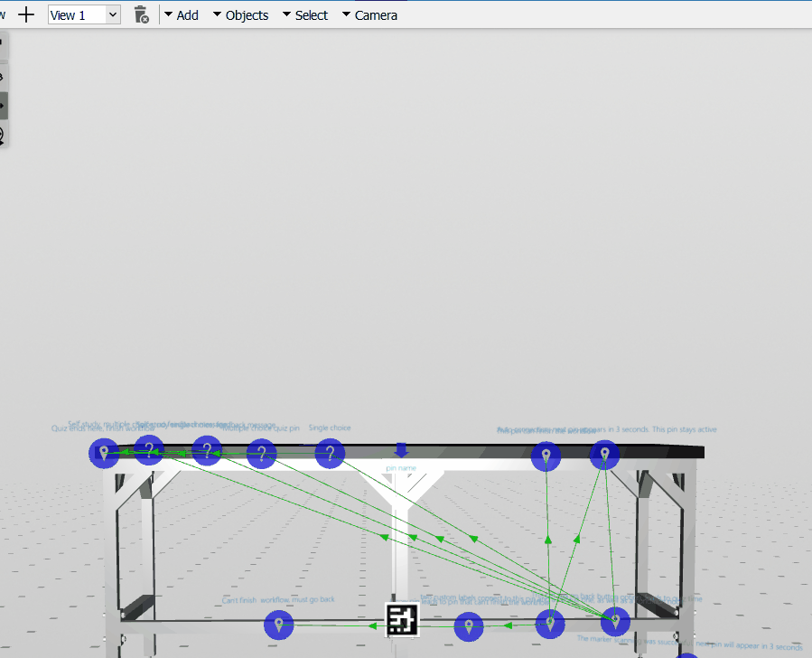812x658 pixels.
Task: Click the QR marker on the table frame
Action: point(402,620)
